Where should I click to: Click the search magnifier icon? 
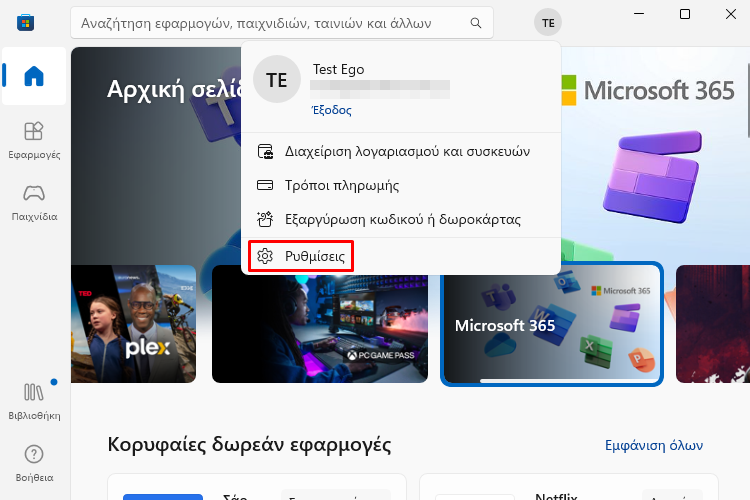(475, 23)
